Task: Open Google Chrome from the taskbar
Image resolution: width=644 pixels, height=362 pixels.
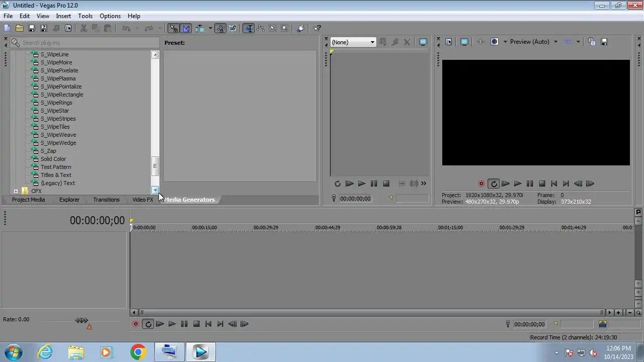Action: click(x=138, y=352)
